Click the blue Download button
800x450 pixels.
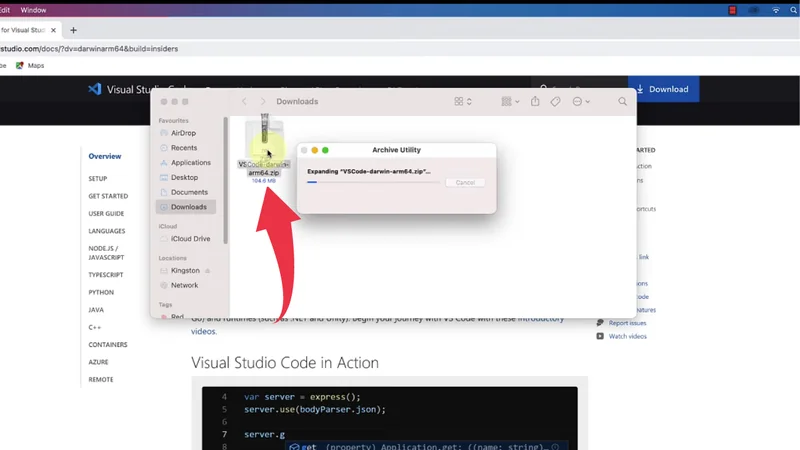[x=663, y=89]
